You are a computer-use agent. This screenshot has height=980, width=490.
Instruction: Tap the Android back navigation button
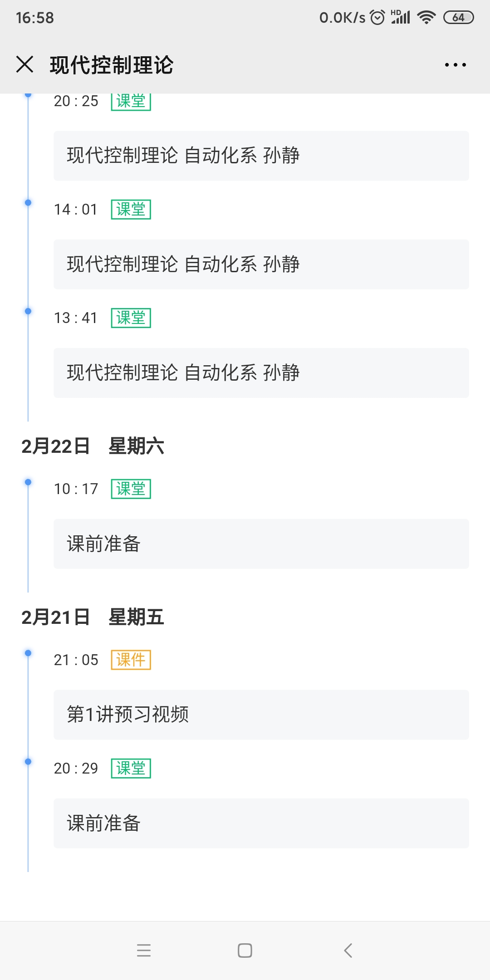click(348, 950)
